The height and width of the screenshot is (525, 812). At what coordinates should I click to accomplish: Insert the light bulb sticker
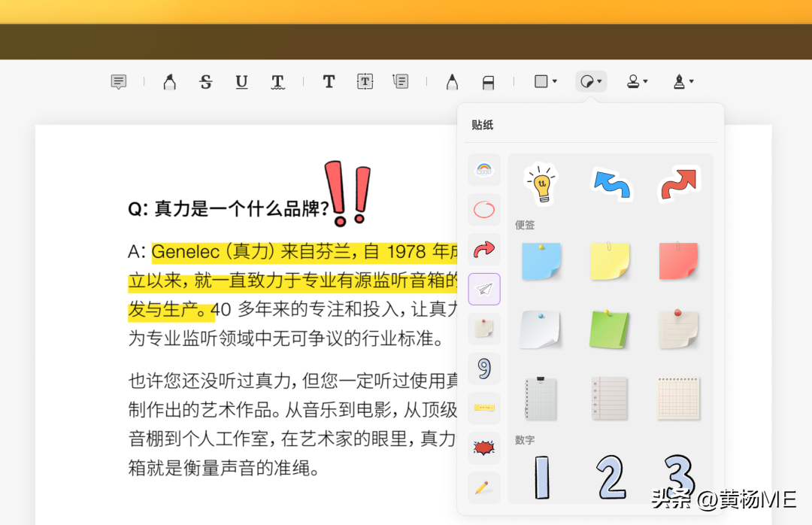tap(541, 184)
